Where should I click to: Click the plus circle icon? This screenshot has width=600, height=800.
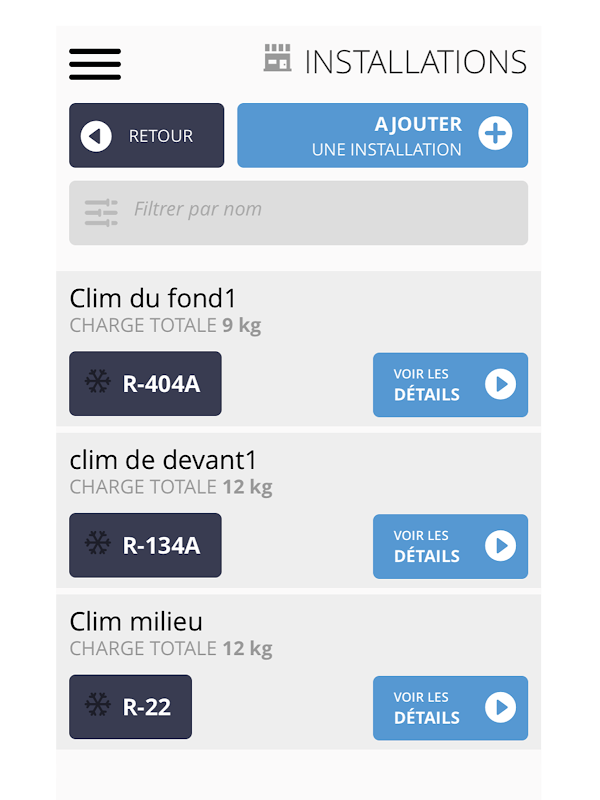pos(495,133)
